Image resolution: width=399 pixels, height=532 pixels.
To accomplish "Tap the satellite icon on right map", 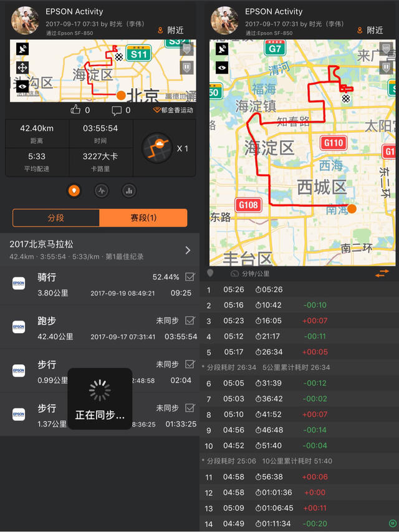I will 222,49.
